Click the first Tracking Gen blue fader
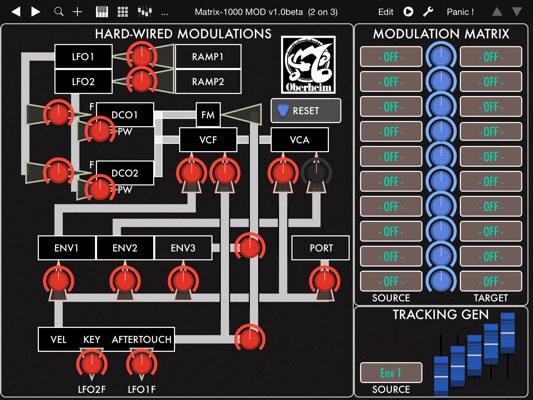This screenshot has width=533, height=400. tap(441, 376)
